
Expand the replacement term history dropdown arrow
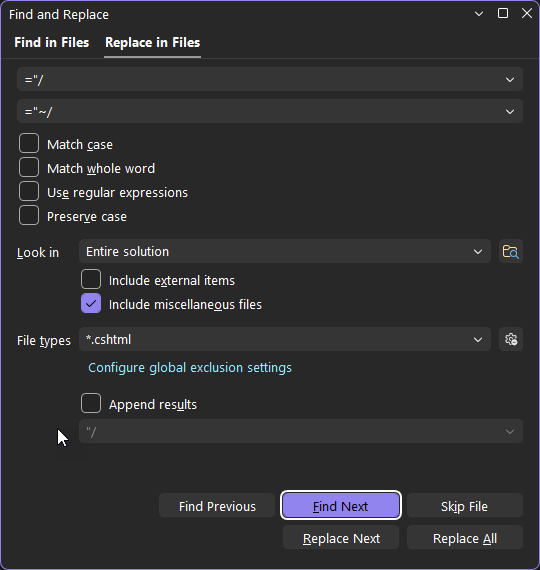point(510,112)
